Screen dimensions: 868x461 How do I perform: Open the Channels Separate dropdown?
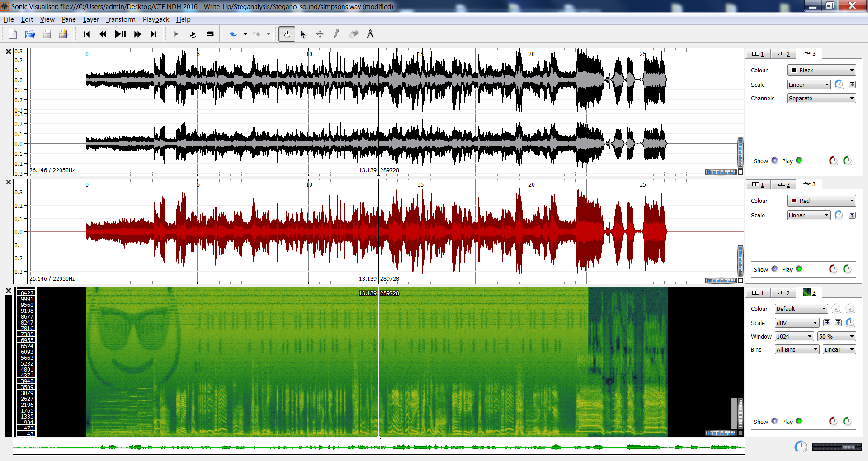pyautogui.click(x=821, y=98)
